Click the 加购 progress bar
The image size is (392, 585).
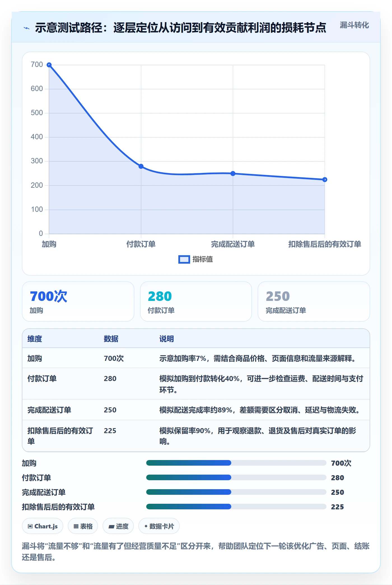point(236,463)
